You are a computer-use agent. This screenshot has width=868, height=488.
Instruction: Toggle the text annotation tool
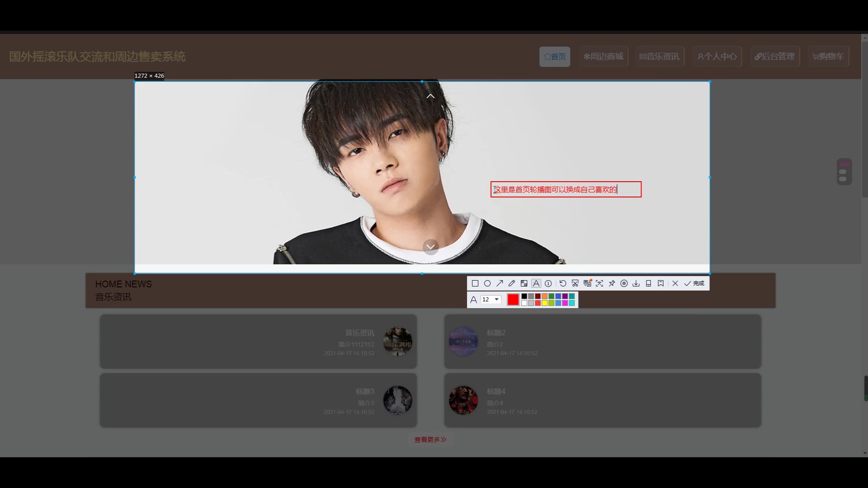(536, 283)
